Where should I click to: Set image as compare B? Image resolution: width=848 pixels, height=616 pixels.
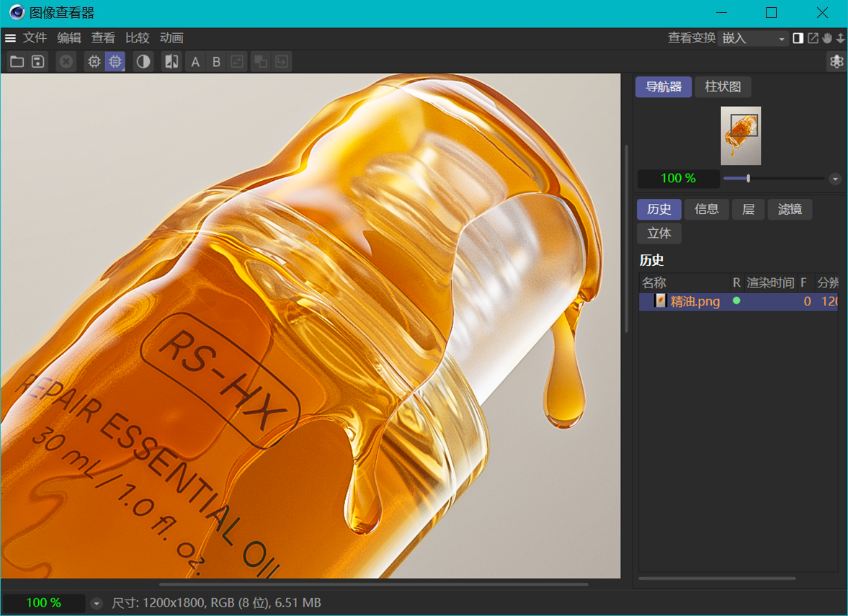(216, 62)
